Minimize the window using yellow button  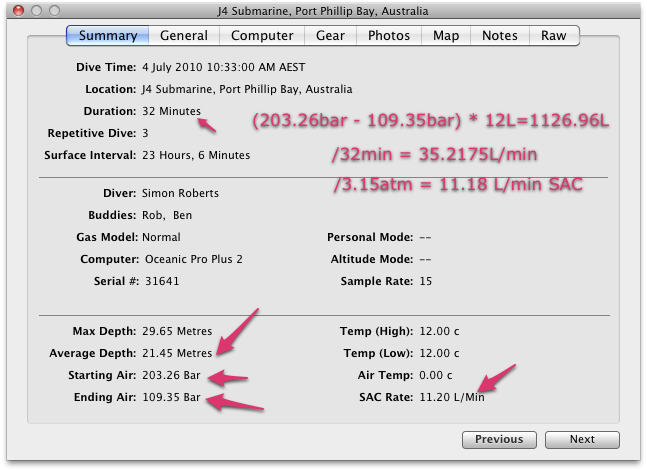coord(36,10)
